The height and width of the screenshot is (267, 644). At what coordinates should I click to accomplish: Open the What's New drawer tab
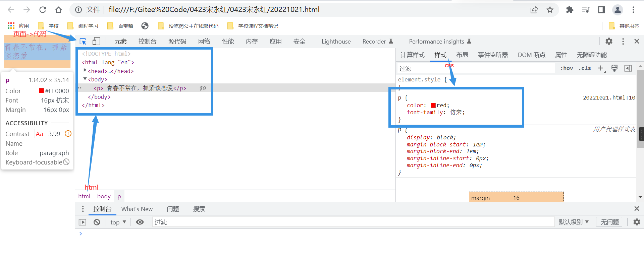137,209
